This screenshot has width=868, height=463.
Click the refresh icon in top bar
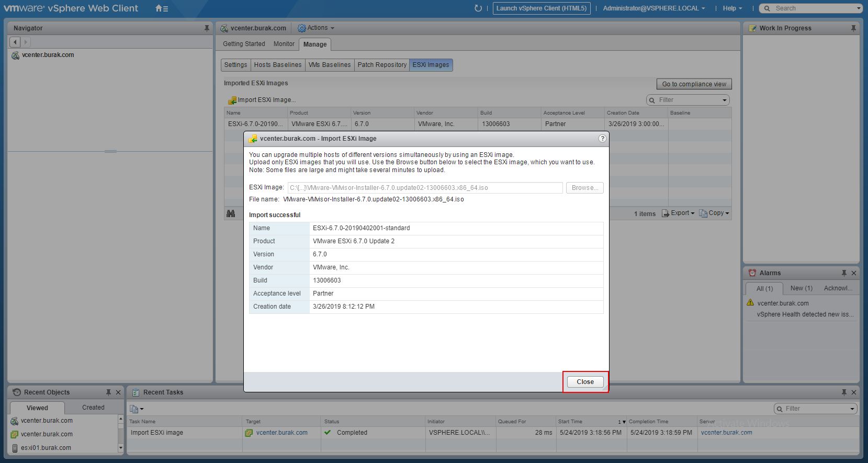(478, 8)
